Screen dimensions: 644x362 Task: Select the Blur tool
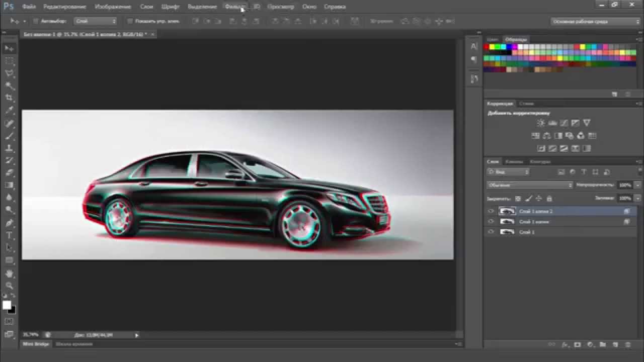click(9, 198)
